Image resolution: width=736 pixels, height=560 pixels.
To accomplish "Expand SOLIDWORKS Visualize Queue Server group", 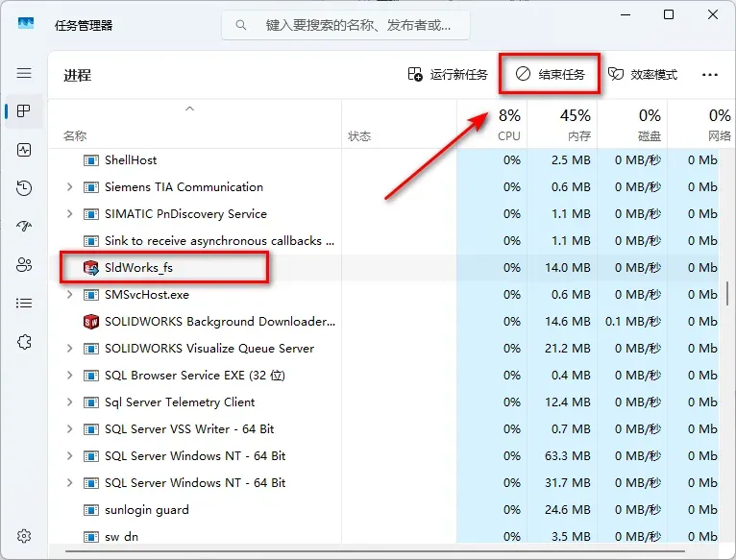I will coord(69,349).
